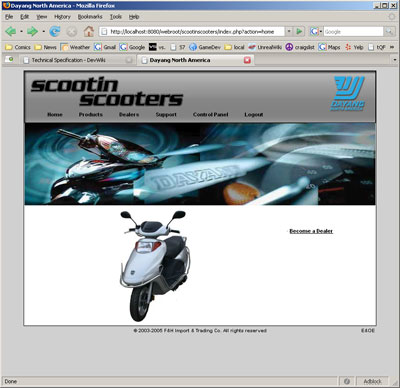Screen dimensions: 400x388
Task: Open the Bookmarks menu
Action: (90, 17)
